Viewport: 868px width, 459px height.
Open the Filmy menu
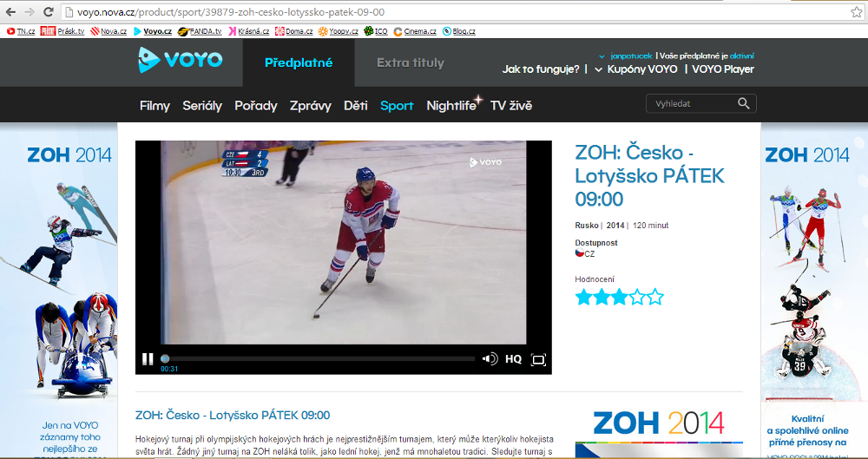click(x=155, y=106)
